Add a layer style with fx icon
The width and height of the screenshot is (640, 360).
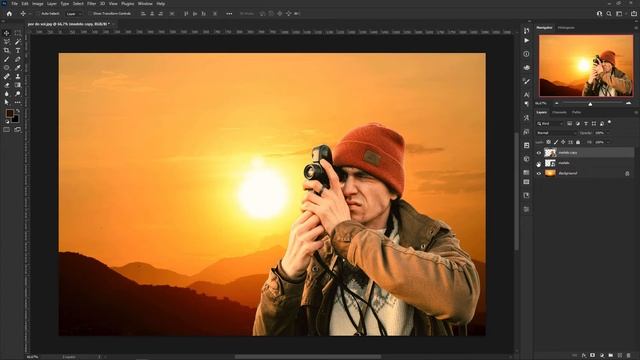point(584,356)
